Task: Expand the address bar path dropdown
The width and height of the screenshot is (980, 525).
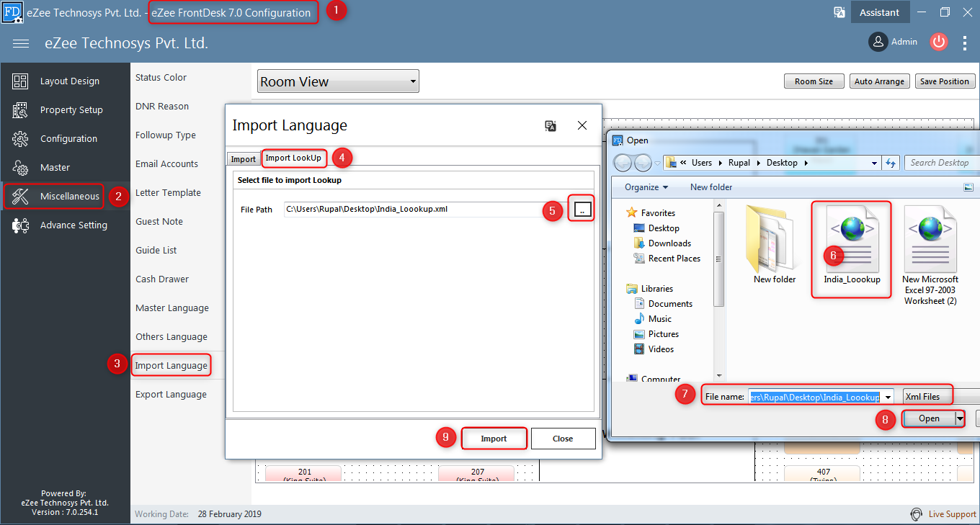Action: [874, 163]
